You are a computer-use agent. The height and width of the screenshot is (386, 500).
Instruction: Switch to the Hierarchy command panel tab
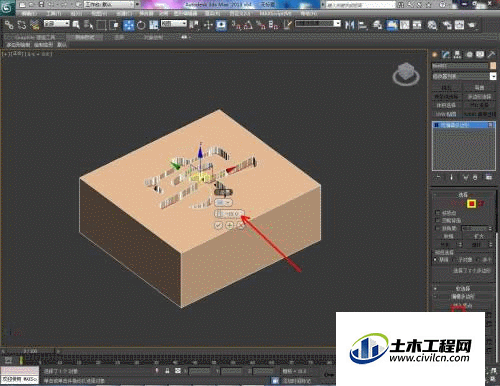click(x=457, y=55)
